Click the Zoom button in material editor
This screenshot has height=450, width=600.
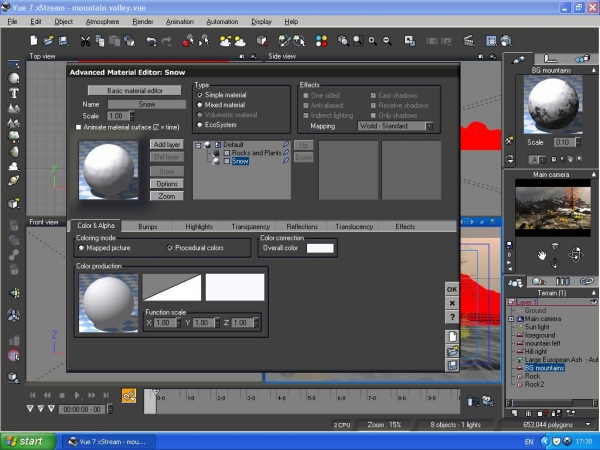coord(167,196)
